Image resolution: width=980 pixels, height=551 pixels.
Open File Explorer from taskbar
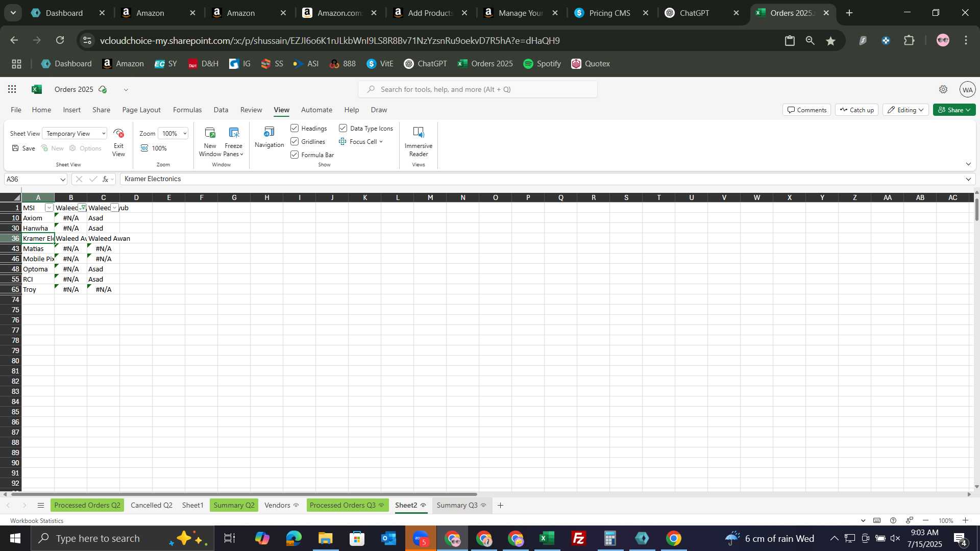tap(325, 538)
